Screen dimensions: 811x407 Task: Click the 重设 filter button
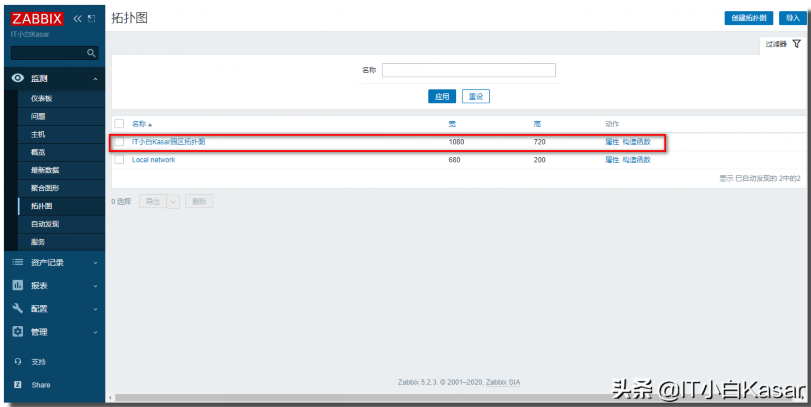click(x=476, y=96)
